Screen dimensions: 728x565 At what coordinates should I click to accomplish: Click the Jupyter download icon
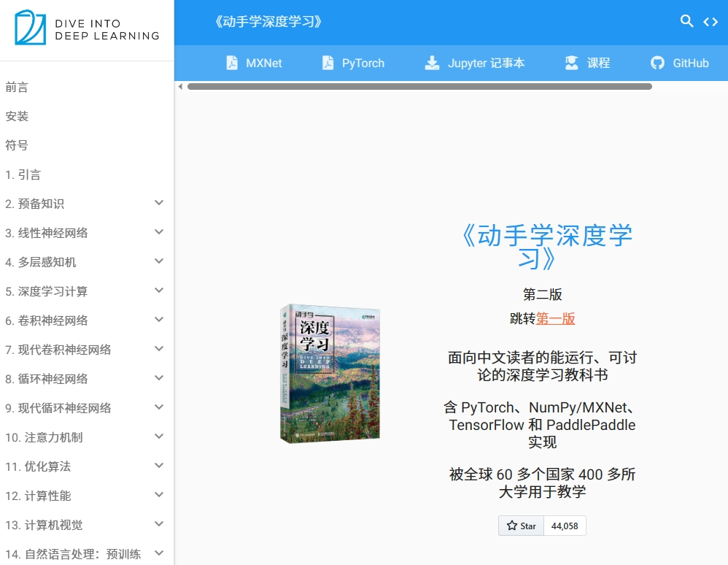433,63
